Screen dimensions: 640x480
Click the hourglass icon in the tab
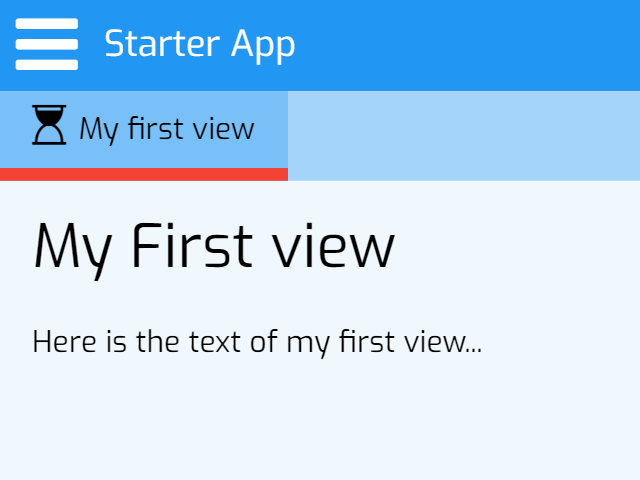[x=49, y=125]
